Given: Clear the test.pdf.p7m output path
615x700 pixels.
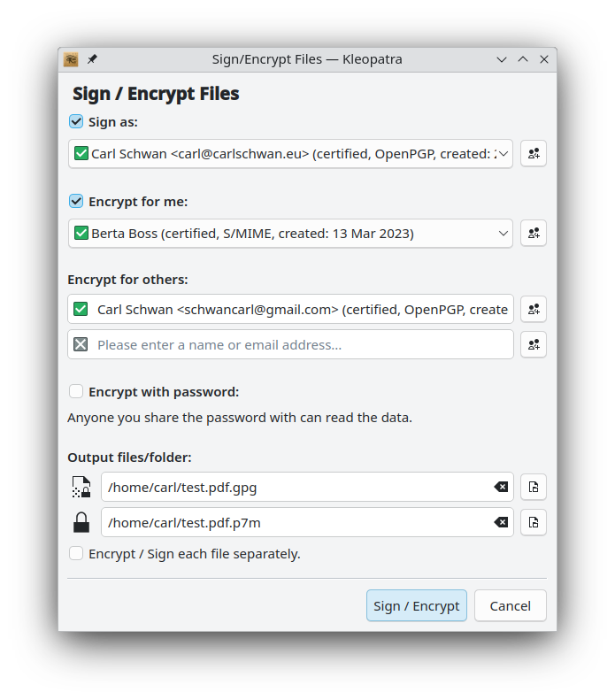Looking at the screenshot, I should (x=501, y=522).
